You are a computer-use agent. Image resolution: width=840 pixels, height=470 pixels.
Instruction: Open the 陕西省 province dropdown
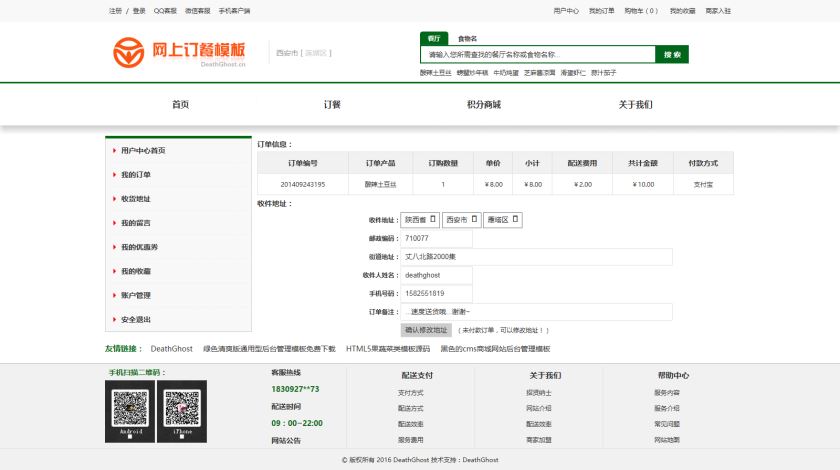pyautogui.click(x=420, y=220)
